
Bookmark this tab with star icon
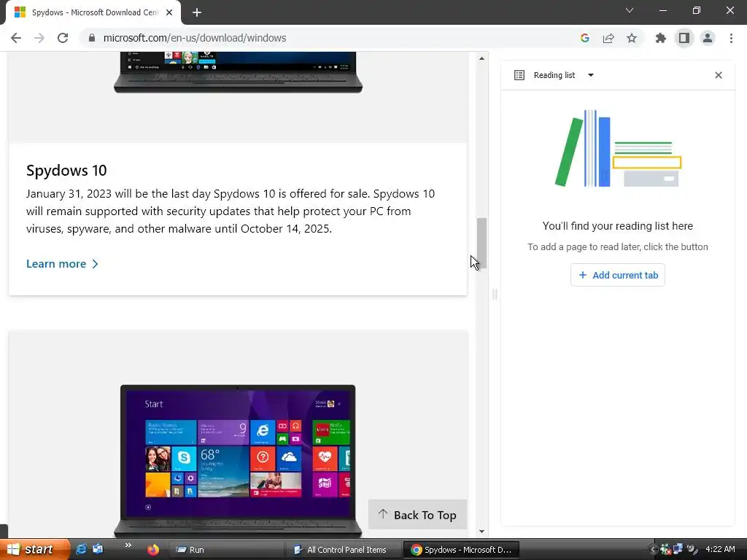632,38
